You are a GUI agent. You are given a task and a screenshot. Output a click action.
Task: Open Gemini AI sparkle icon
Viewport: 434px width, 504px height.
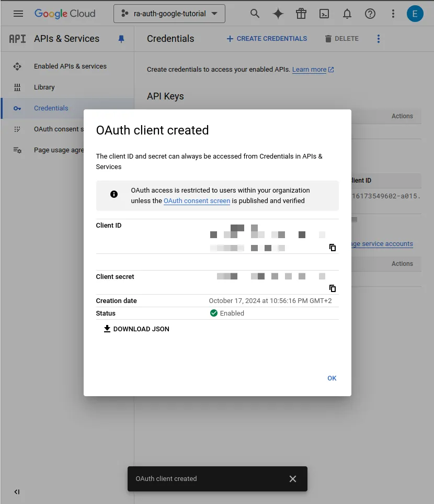pos(278,14)
